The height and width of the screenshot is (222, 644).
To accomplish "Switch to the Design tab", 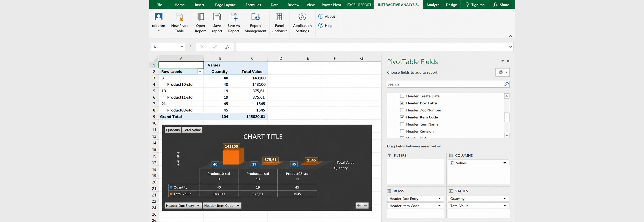I will click(451, 5).
